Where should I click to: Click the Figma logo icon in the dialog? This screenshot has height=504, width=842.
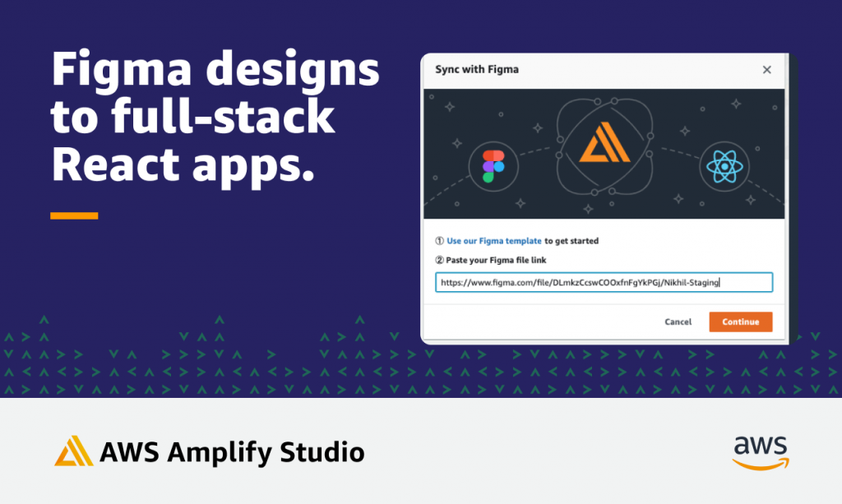(493, 165)
